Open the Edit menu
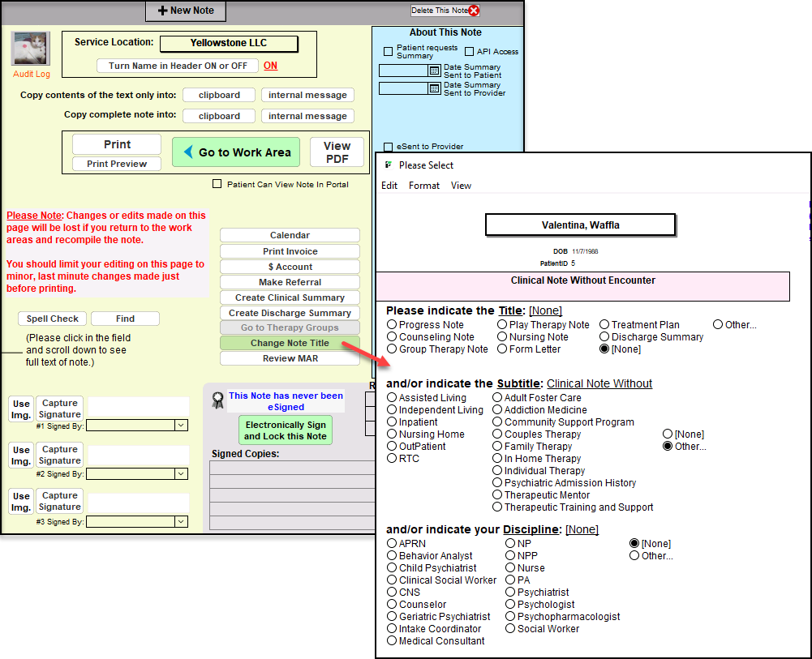This screenshot has height=659, width=812. (x=389, y=186)
